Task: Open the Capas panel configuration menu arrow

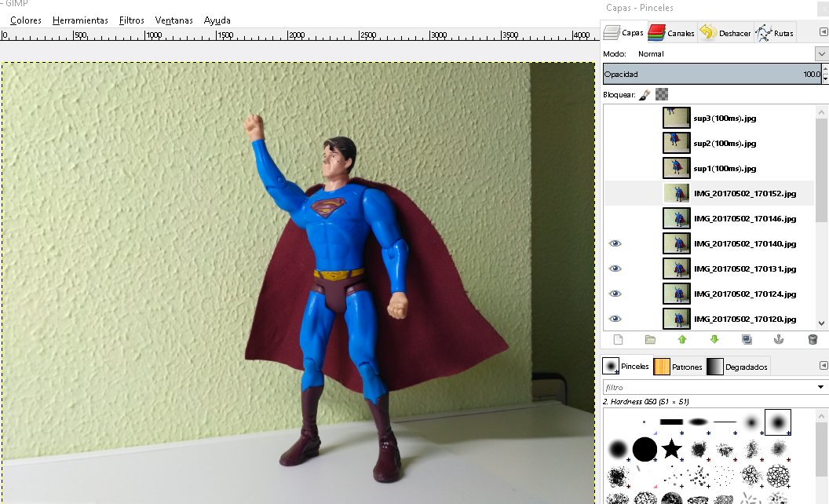Action: [x=824, y=32]
